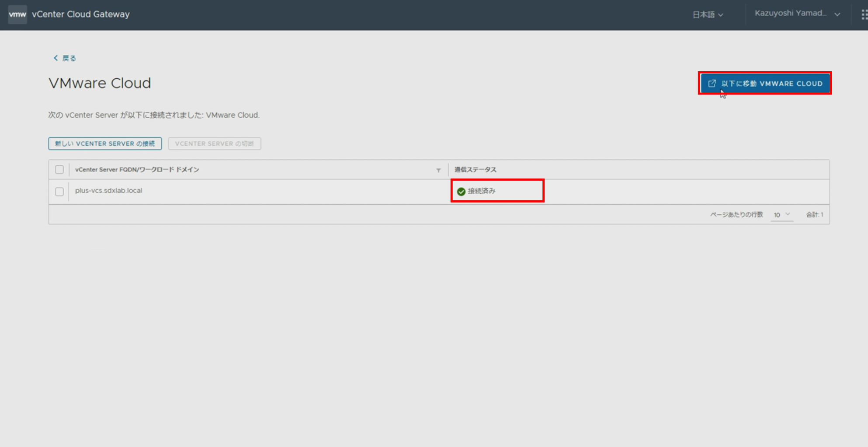Image resolution: width=868 pixels, height=447 pixels.
Task: Expand the Kazuyoshi Yamad.. user menu
Action: point(797,14)
